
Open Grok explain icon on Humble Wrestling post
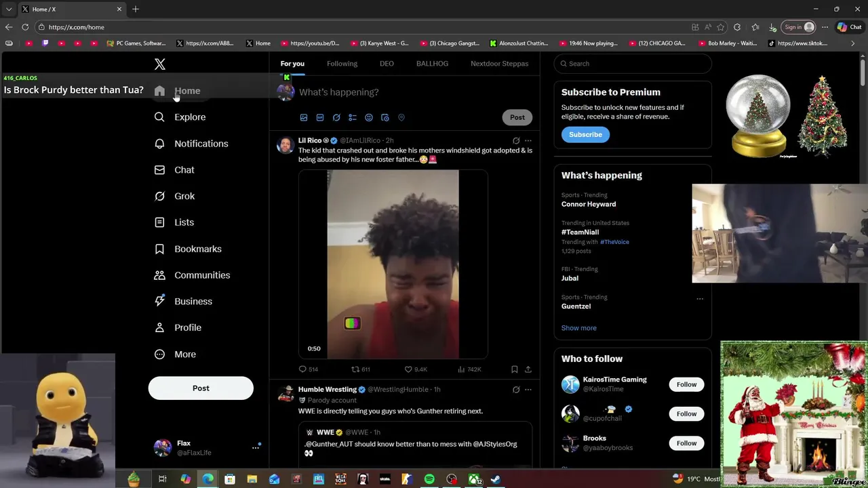[x=516, y=390]
